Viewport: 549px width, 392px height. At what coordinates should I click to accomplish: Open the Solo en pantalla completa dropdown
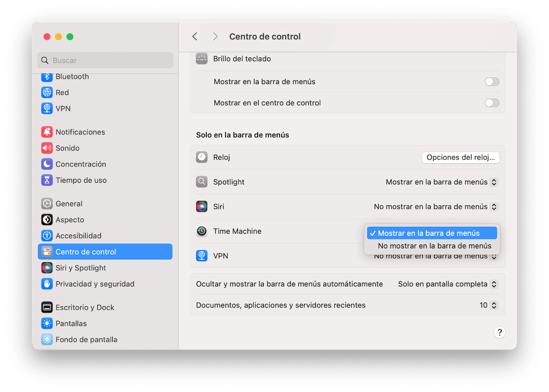447,284
